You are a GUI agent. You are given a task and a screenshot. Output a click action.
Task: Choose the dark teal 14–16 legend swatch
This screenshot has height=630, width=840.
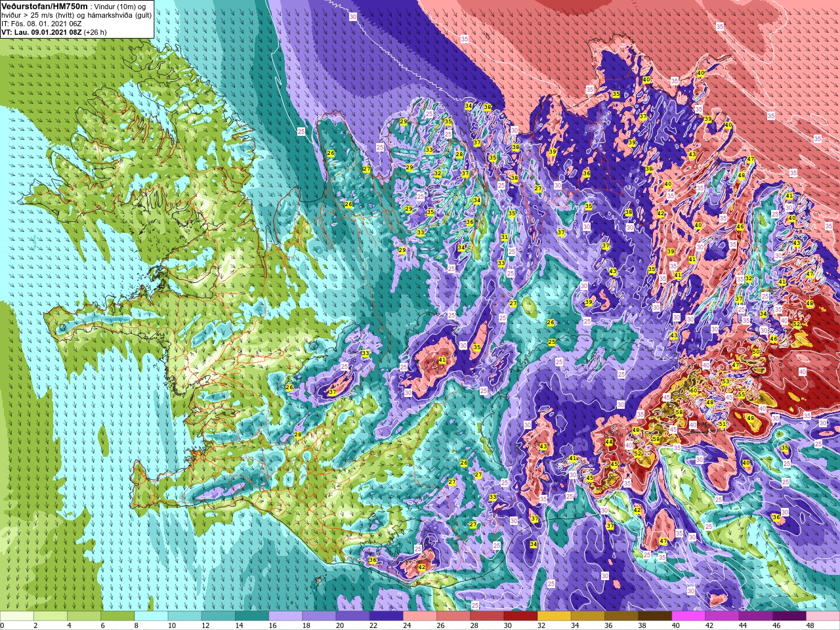coord(252,616)
